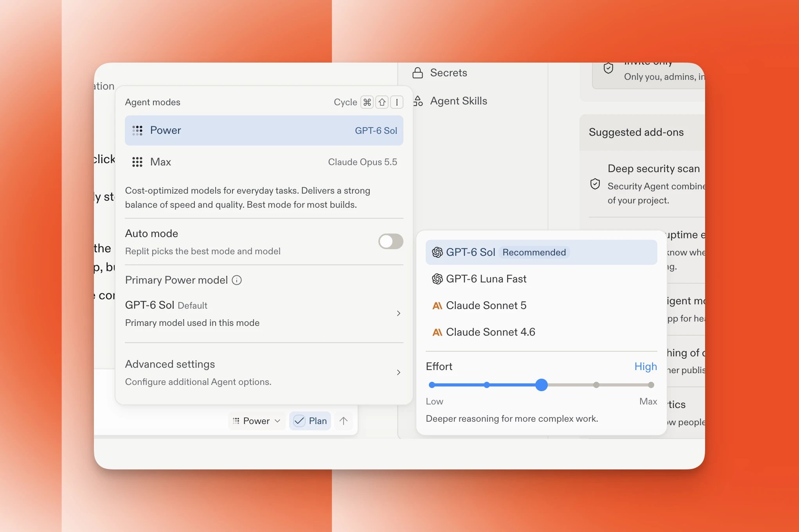This screenshot has height=532, width=799.
Task: Open the Agent Skills sidebar item
Action: (x=450, y=101)
